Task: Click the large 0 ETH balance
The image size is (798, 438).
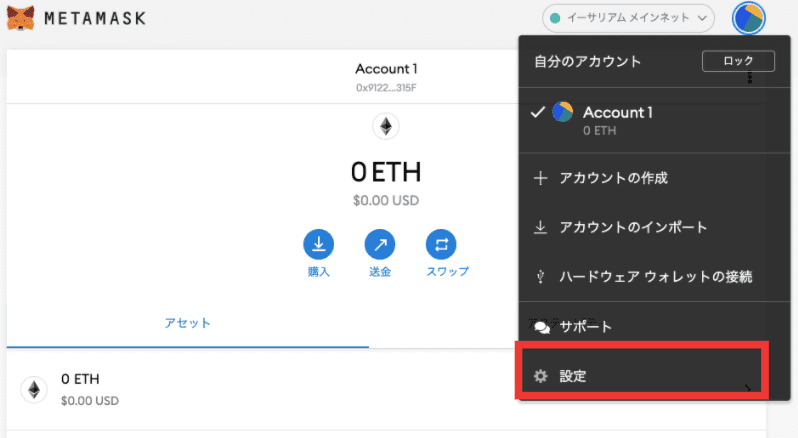Action: pos(386,172)
